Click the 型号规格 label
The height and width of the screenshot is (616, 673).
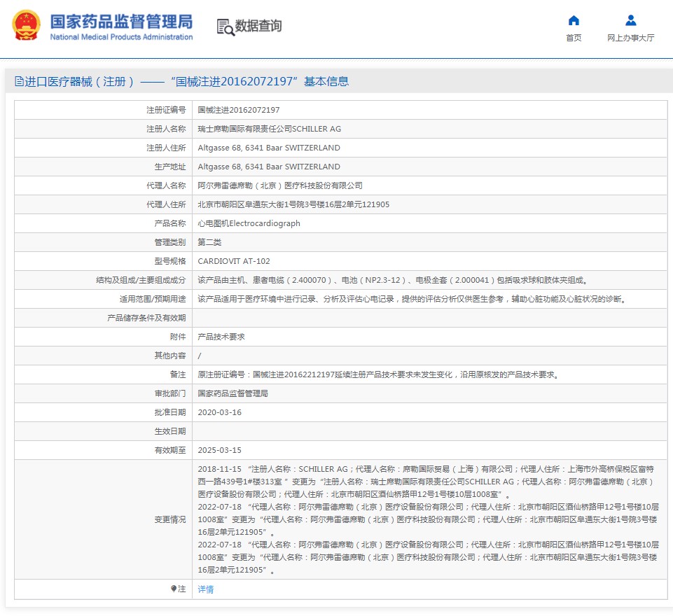pyautogui.click(x=170, y=261)
